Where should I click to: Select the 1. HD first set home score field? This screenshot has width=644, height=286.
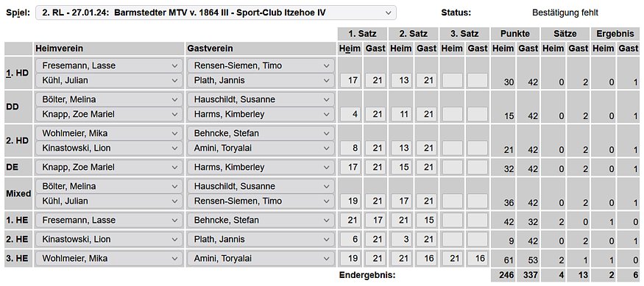(350, 80)
